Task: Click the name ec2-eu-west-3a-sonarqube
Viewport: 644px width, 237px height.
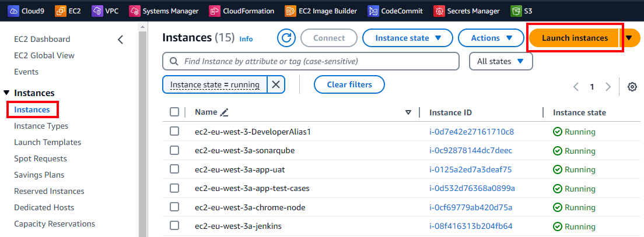Action: [x=245, y=150]
